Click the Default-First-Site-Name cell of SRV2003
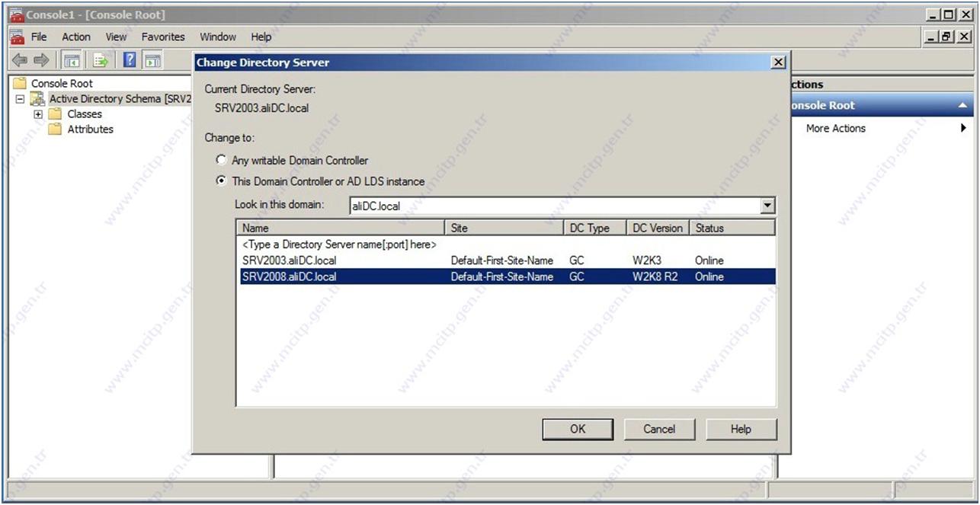 502,260
